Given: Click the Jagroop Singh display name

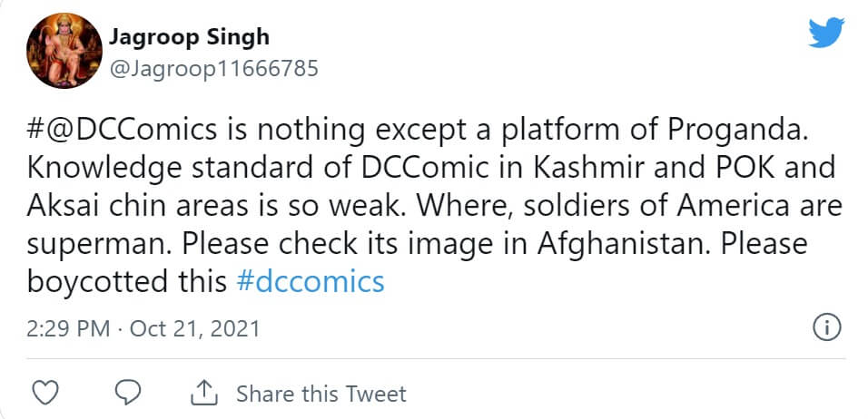Looking at the screenshot, I should [x=189, y=37].
